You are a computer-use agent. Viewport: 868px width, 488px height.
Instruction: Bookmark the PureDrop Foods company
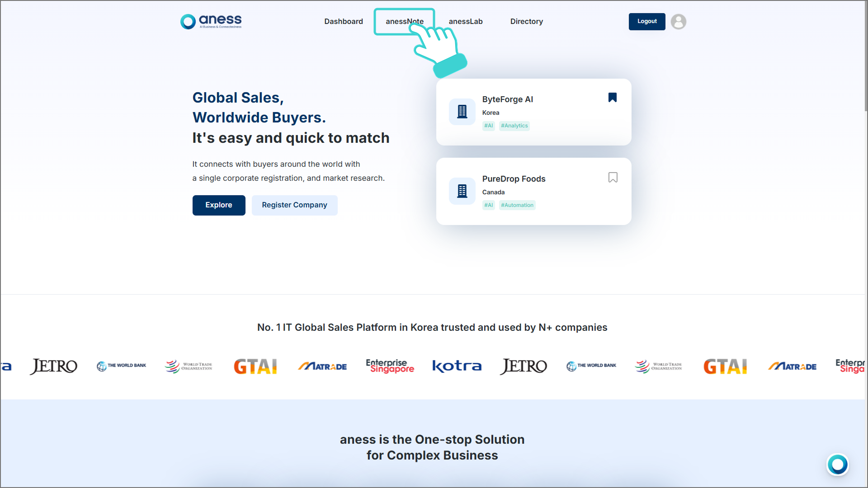[613, 178]
